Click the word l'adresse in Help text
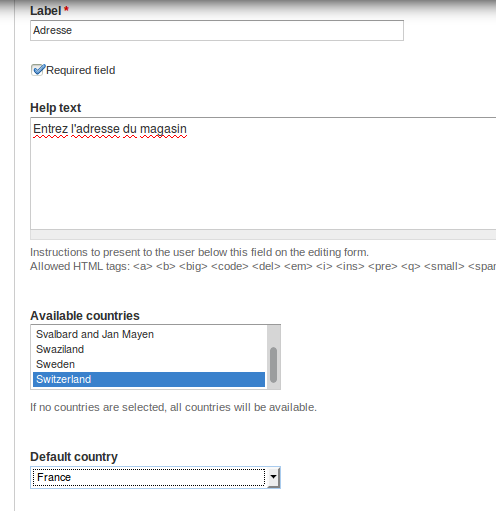Image resolution: width=496 pixels, height=511 pixels. (95, 129)
